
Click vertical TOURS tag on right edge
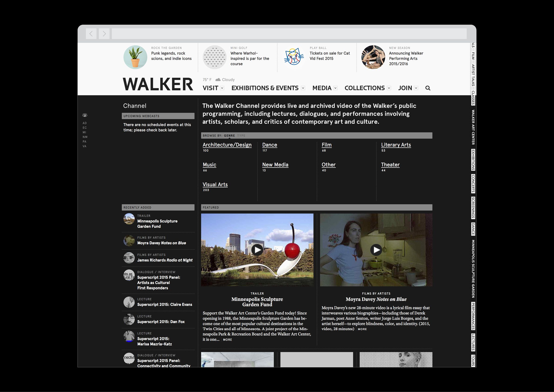pyautogui.click(x=473, y=361)
